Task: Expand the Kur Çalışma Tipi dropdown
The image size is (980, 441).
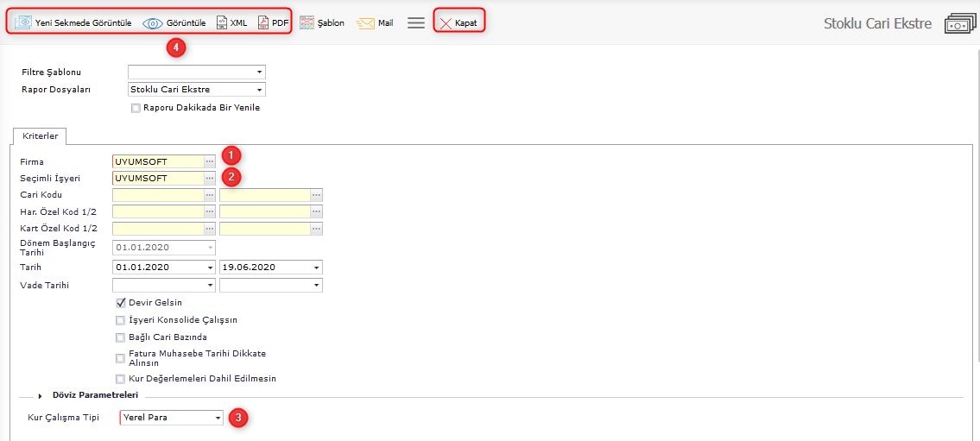Action: pos(218,418)
